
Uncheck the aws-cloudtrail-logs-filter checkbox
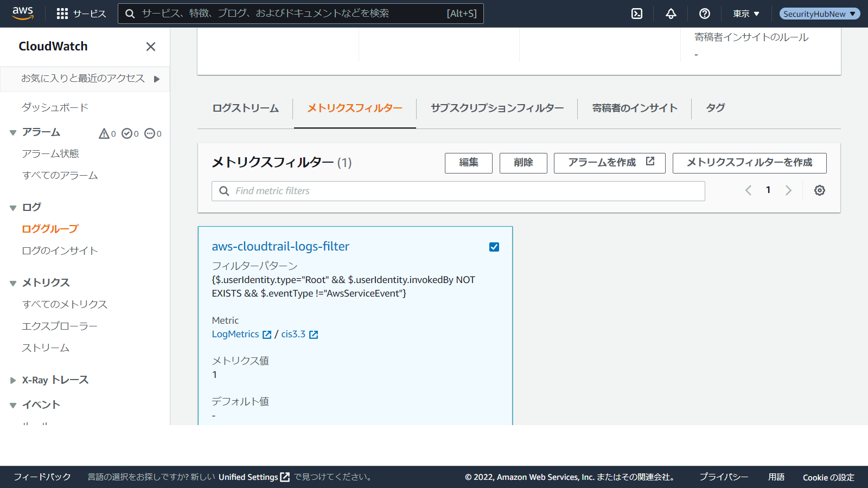pos(494,247)
